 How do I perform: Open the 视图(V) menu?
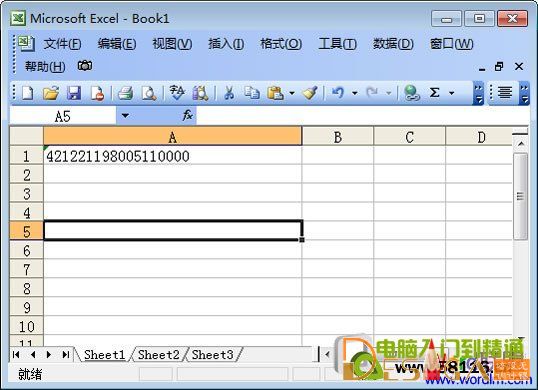172,44
